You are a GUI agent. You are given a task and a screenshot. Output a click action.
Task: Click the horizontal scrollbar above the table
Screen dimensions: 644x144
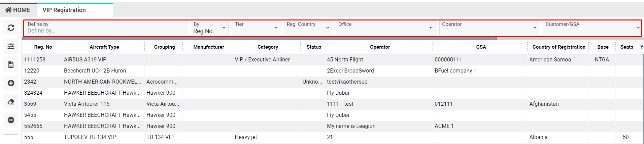point(259,39)
